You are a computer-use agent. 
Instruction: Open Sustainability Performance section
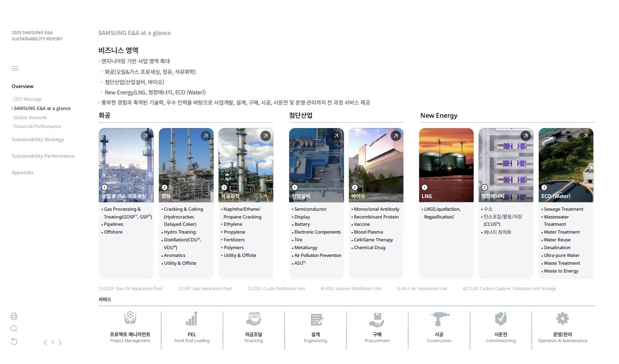43,156
